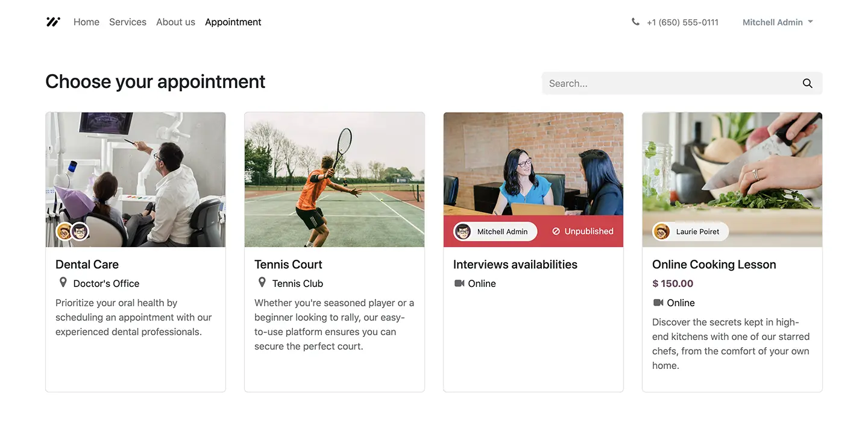The width and height of the screenshot is (868, 434).
Task: Go to the Home menu item
Action: pyautogui.click(x=86, y=22)
